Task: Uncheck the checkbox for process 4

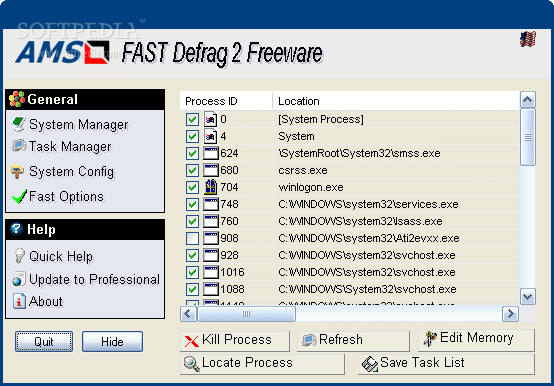Action: tap(192, 136)
